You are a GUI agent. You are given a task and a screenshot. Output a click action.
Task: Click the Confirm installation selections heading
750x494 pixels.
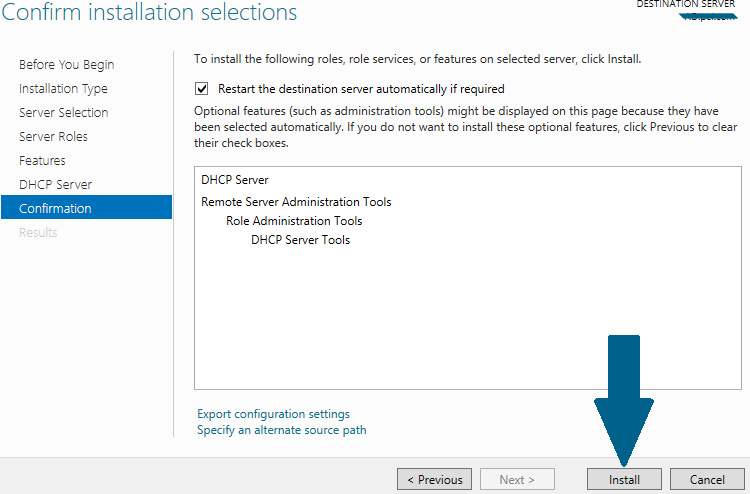tap(150, 13)
